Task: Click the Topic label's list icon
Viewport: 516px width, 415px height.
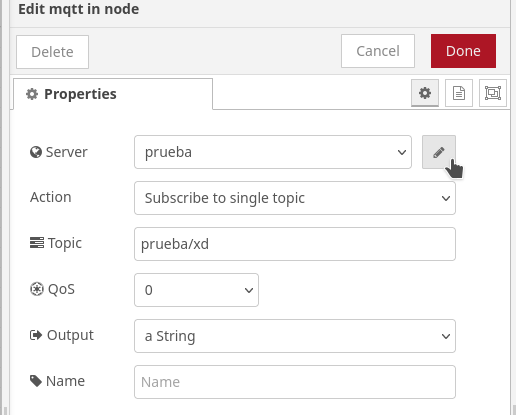Action: coord(37,243)
